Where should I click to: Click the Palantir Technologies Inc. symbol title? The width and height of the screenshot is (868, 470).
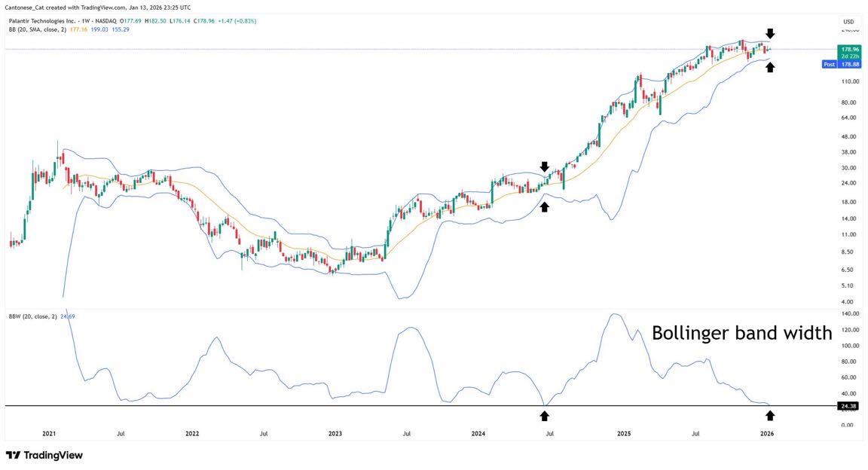click(47, 20)
